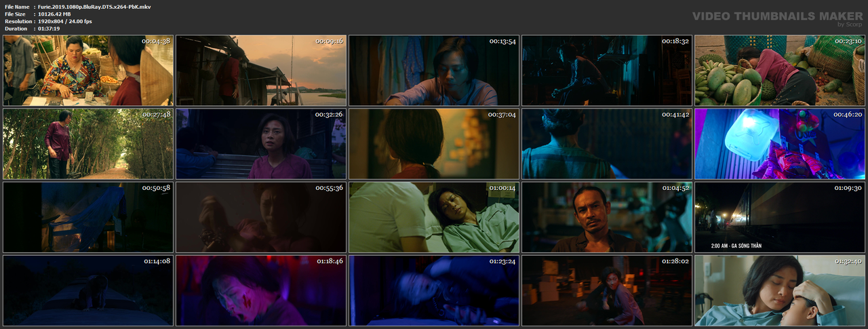The image size is (868, 329).
Task: Click the neon blue thumbnail 00:46:20
Action: pyautogui.click(x=780, y=144)
